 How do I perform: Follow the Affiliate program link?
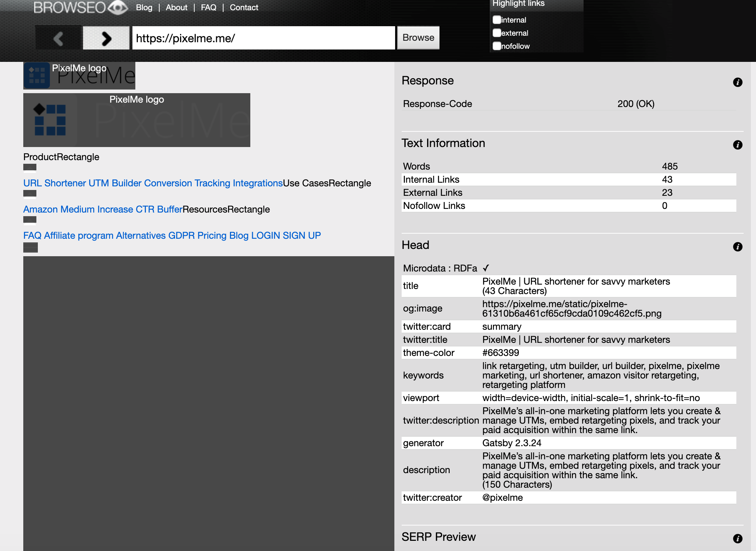coord(79,235)
